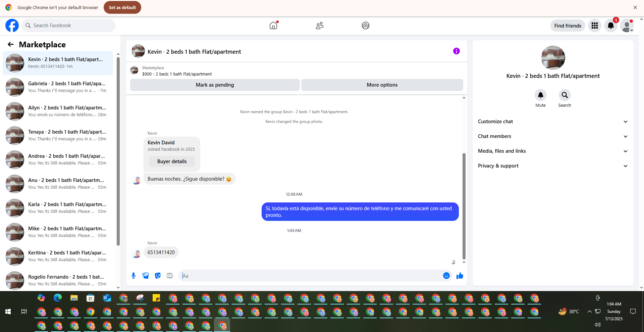Open the account profile avatar menu

pos(627,26)
